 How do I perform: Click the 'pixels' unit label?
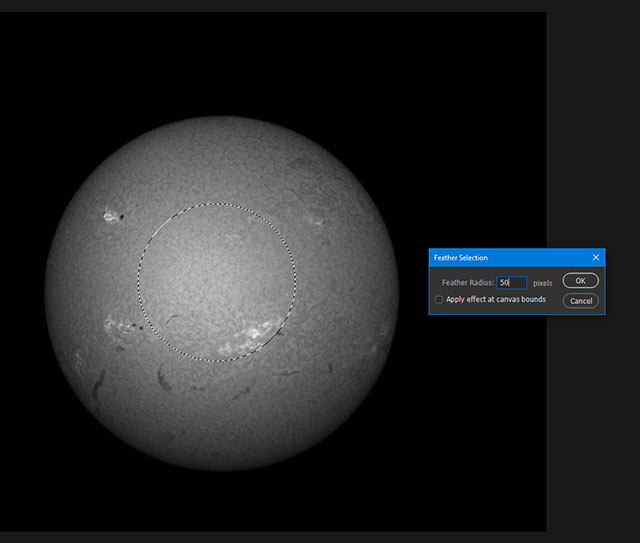click(542, 283)
